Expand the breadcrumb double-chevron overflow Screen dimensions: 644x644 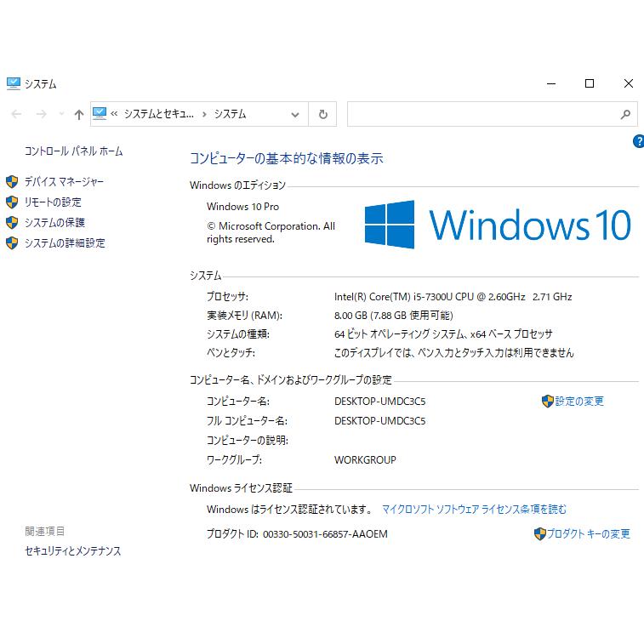114,114
